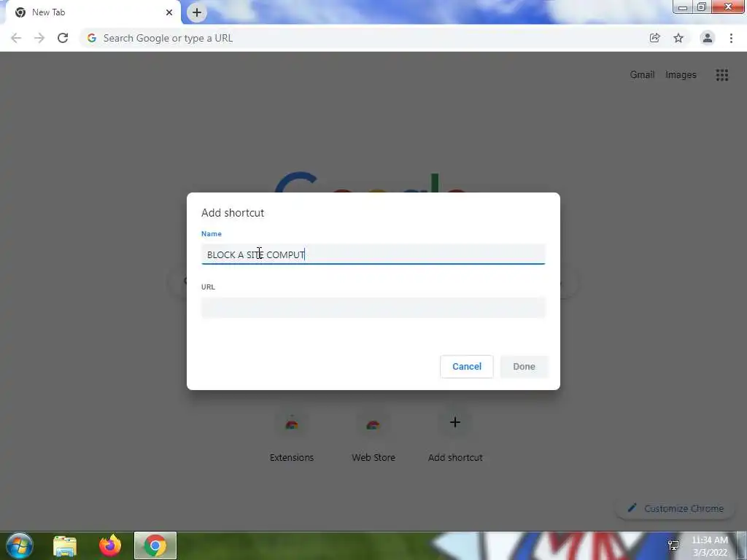Image resolution: width=747 pixels, height=560 pixels.
Task: Open the Google apps grid
Action: [x=722, y=75]
